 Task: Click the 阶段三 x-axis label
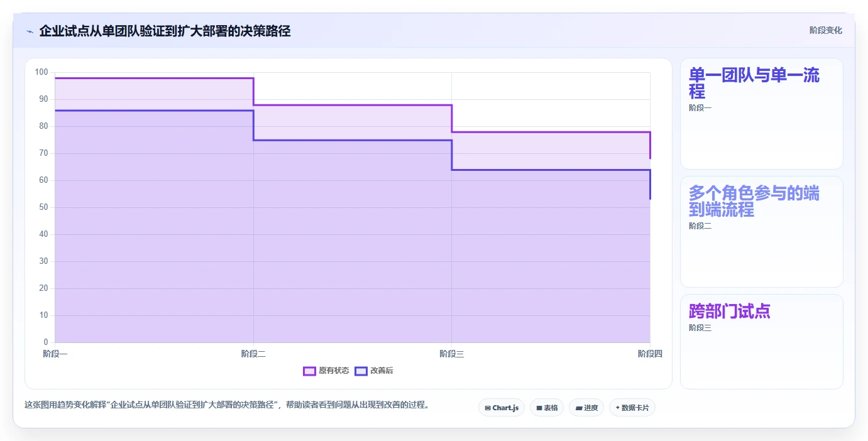click(452, 354)
